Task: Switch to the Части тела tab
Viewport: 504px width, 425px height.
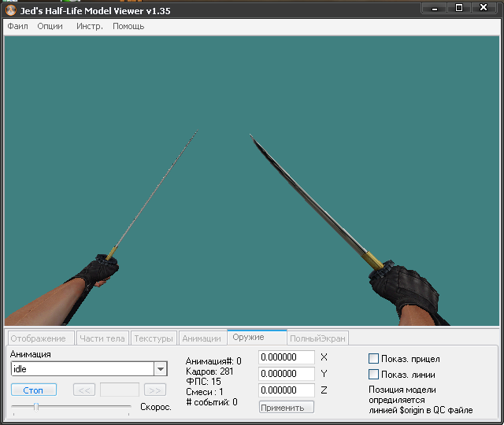Action: click(102, 338)
